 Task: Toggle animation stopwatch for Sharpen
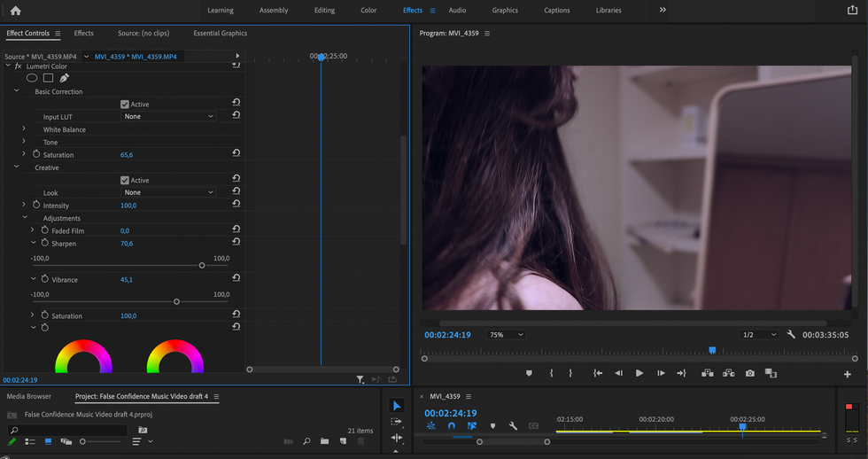[45, 243]
